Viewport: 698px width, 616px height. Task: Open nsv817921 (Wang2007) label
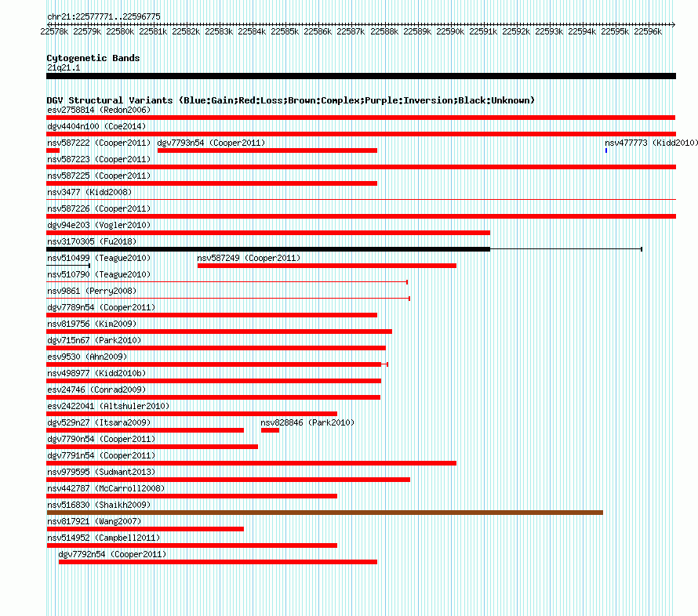coord(94,521)
